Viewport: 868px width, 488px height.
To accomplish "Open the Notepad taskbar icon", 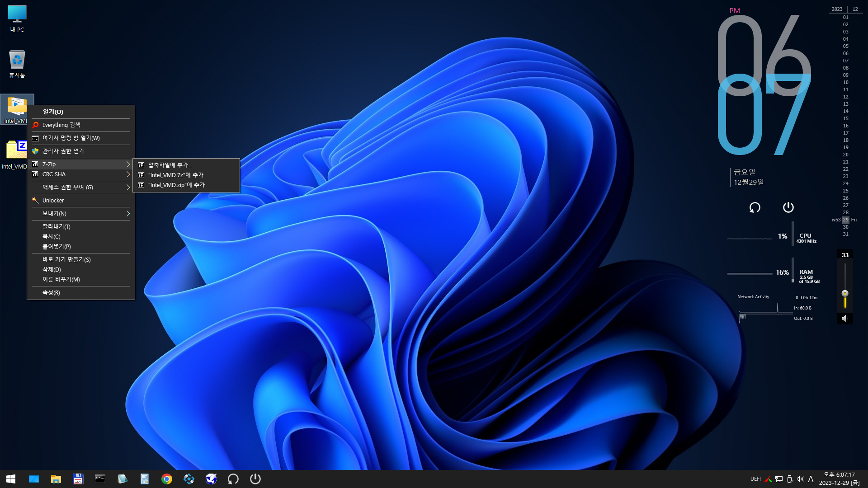I will [x=122, y=479].
